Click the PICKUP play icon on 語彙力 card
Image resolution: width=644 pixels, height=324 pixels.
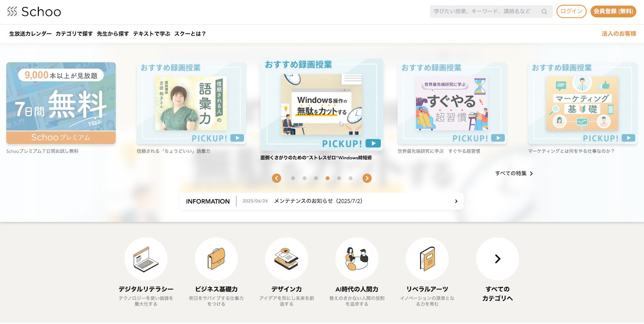pos(237,138)
